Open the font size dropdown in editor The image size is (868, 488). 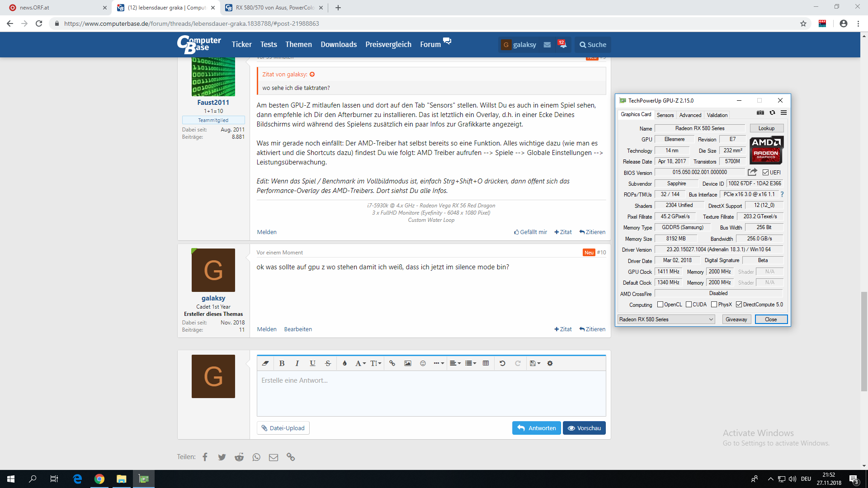pyautogui.click(x=376, y=363)
